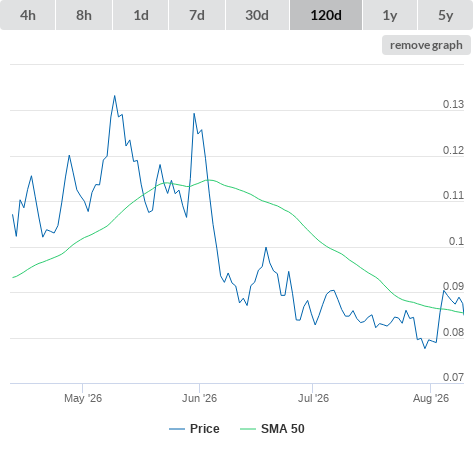Screen dimensions: 474x455
Task: Switch to the 5y range tab
Action: pyautogui.click(x=445, y=15)
